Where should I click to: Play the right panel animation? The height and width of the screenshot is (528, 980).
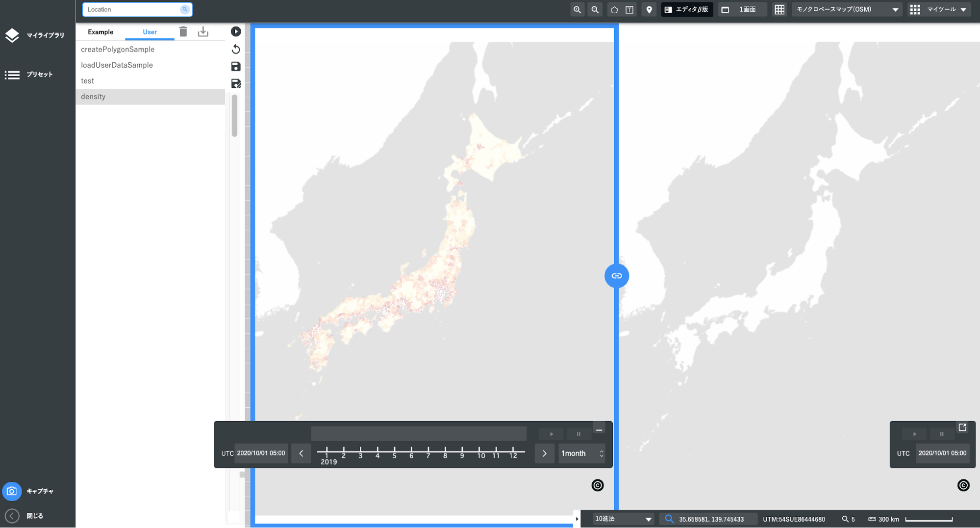pos(914,434)
